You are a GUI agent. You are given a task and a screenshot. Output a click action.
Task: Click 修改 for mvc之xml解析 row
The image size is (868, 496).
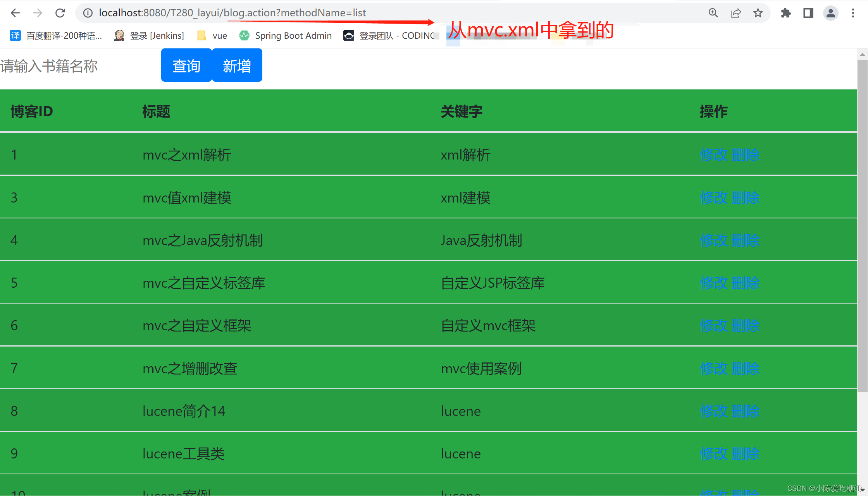tap(713, 155)
